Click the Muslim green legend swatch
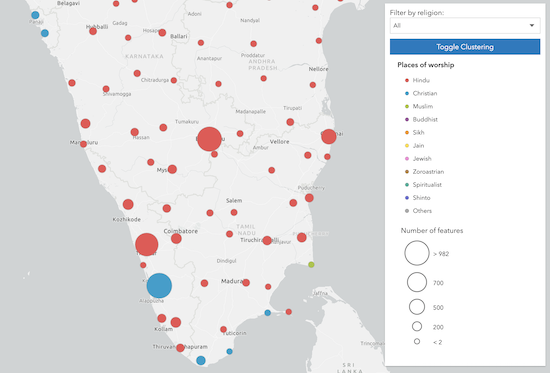Screen dimensions: 550x373 (x=407, y=106)
